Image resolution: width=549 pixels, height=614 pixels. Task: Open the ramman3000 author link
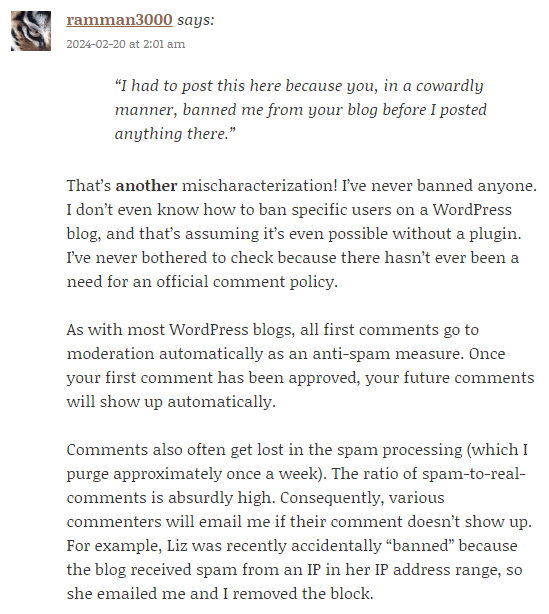click(119, 20)
